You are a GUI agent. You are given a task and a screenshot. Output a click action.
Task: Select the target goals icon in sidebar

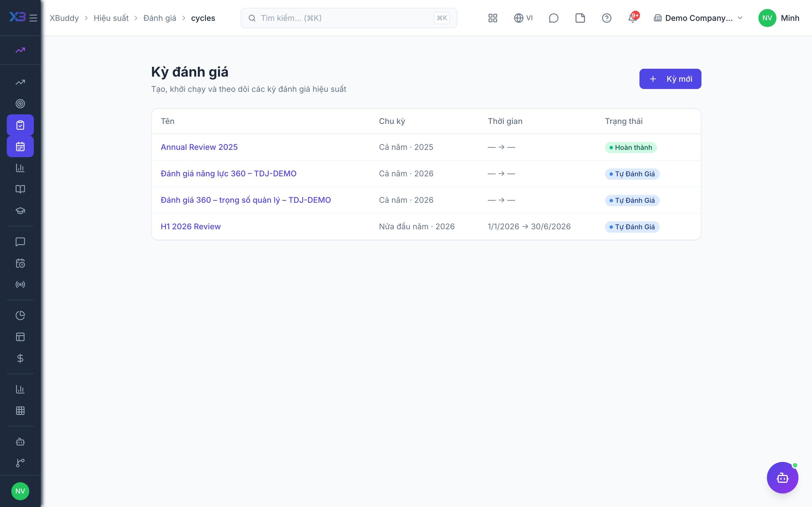coord(20,104)
